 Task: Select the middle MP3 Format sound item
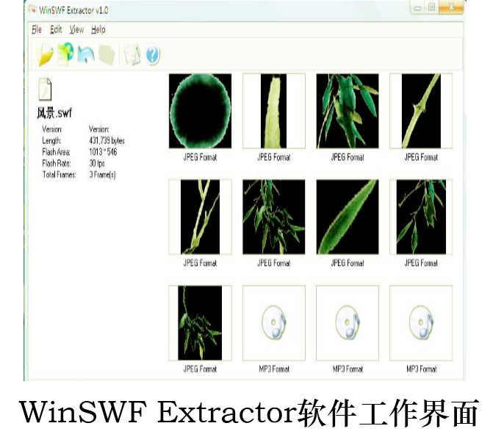[348, 323]
